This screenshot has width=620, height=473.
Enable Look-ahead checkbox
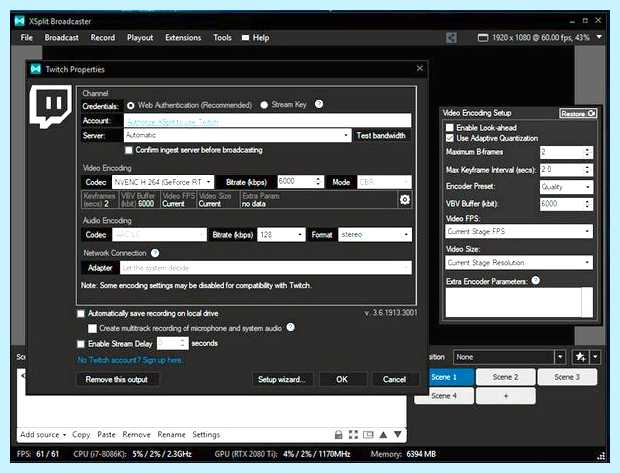[x=450, y=128]
